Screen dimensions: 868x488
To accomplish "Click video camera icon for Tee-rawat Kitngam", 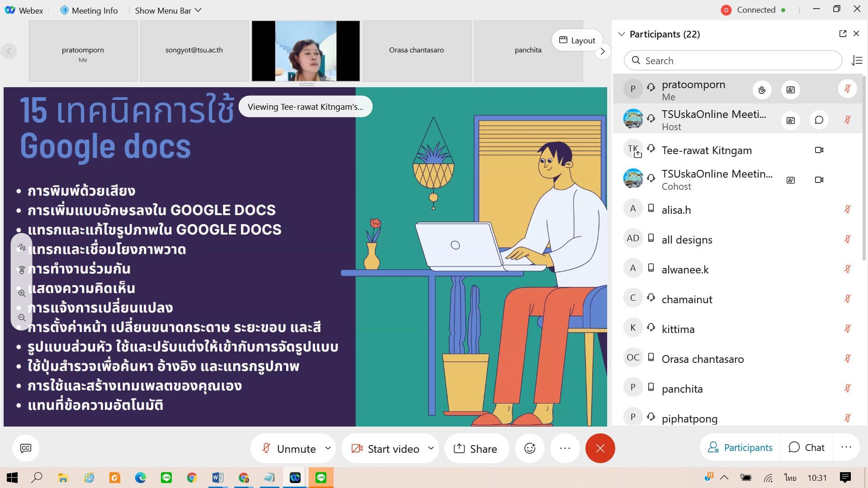I will coord(819,150).
